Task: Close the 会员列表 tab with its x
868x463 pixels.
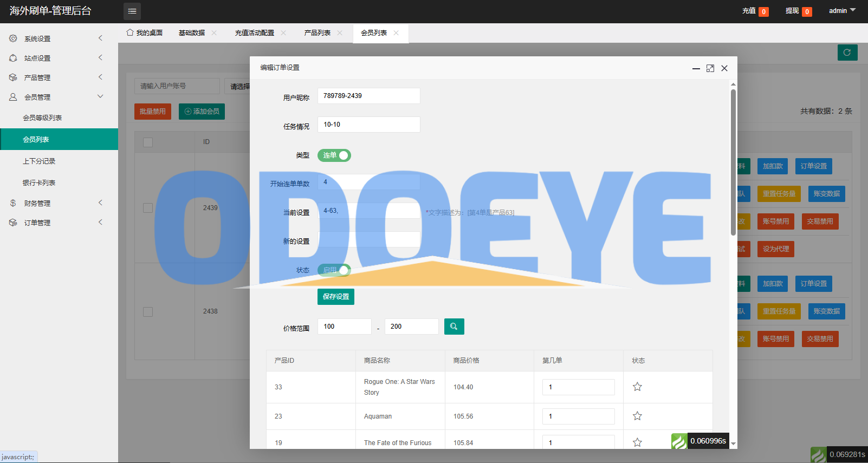Action: (396, 33)
